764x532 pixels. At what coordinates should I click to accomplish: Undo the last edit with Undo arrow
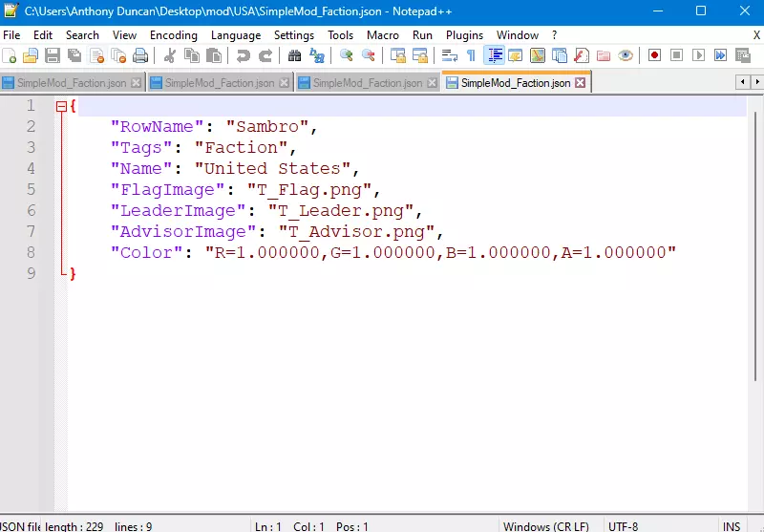click(x=244, y=56)
